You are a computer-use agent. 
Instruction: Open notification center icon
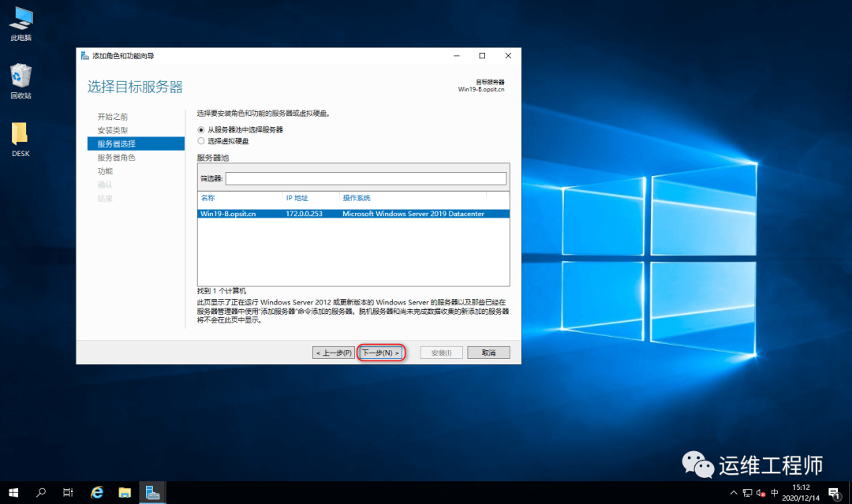coord(834,493)
